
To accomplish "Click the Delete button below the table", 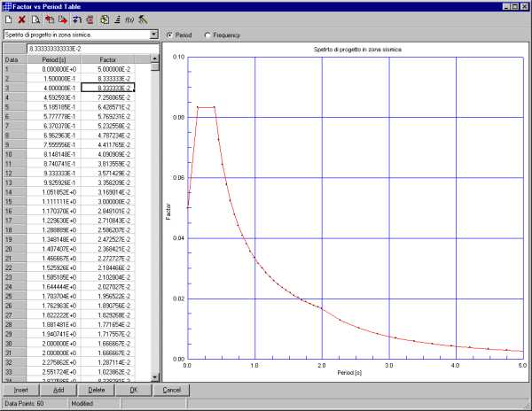I will (x=97, y=390).
